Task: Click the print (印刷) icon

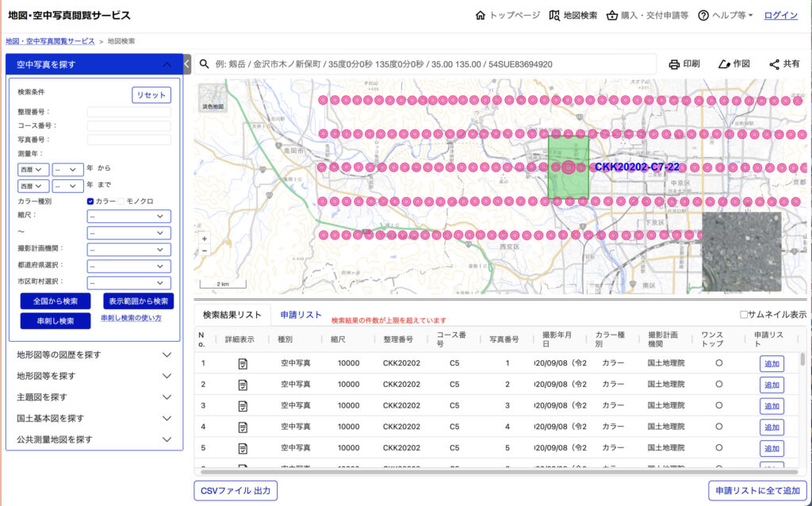Action: point(674,64)
